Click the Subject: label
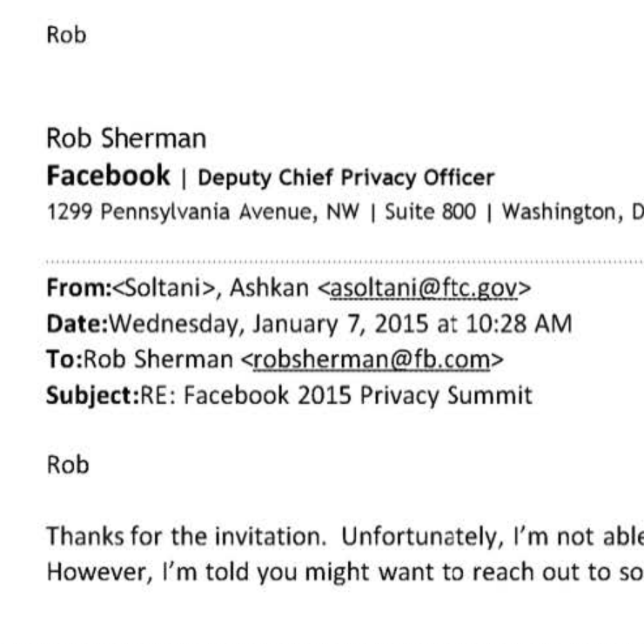 93,396
